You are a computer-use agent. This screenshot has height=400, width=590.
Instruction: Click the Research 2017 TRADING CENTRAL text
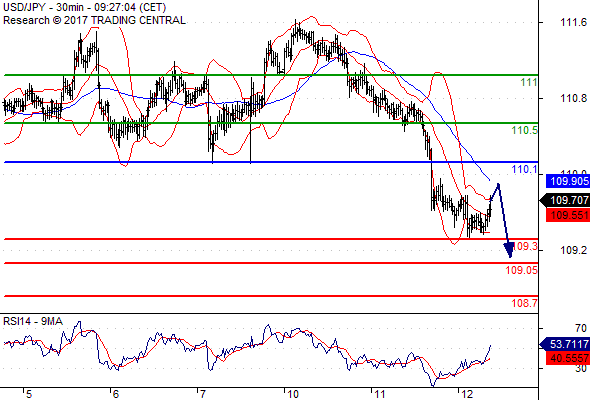94,20
